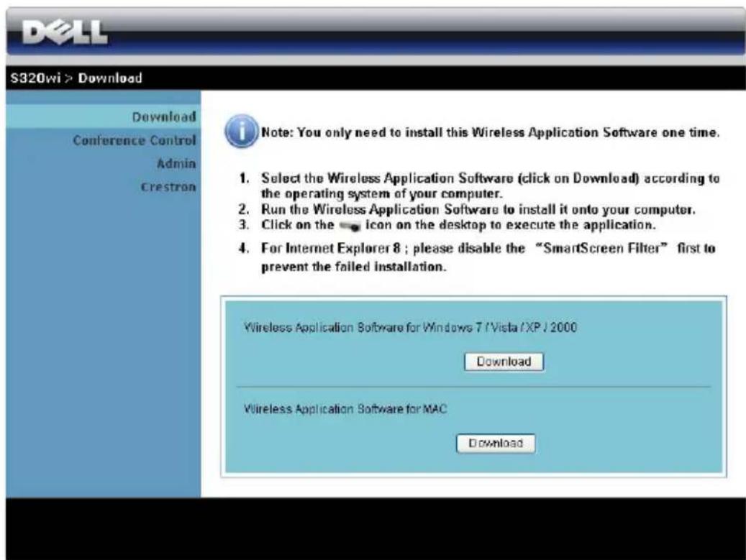Click the 'Wireless Application Software for MAC' label

tap(345, 409)
